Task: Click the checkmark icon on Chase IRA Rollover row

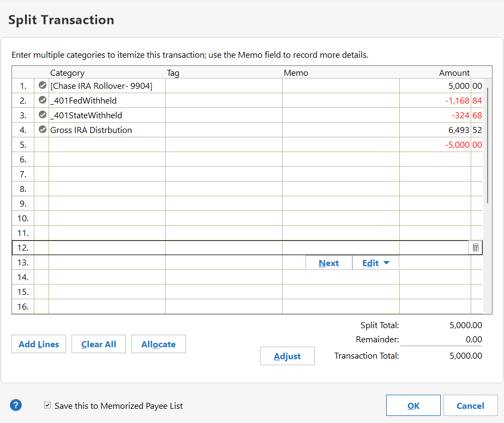Action: coord(43,85)
